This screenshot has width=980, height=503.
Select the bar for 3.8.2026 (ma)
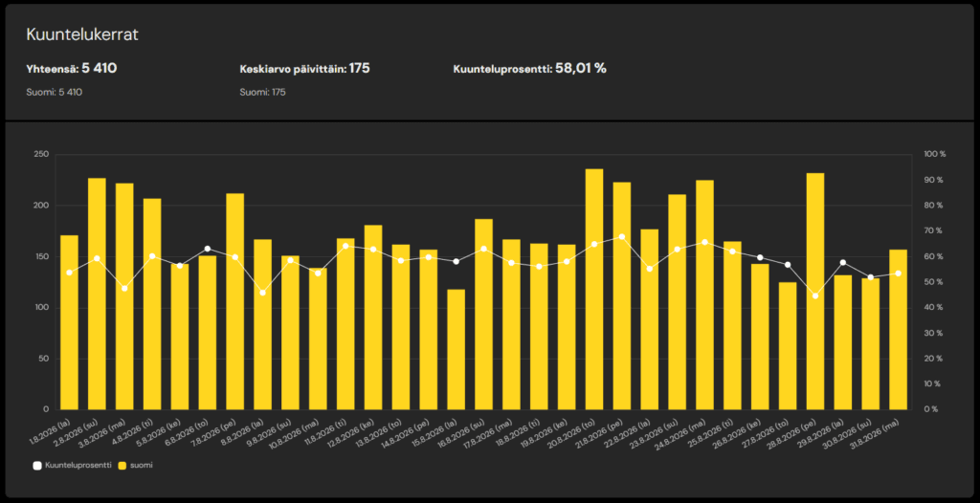click(x=124, y=296)
